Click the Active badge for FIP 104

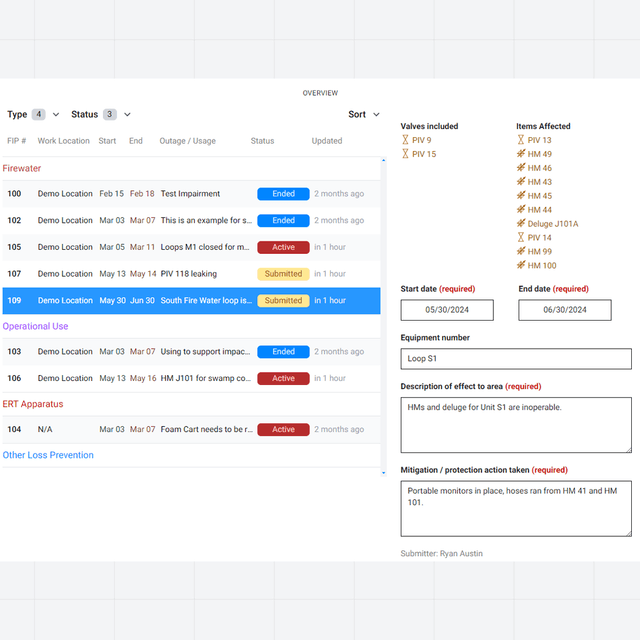(283, 429)
